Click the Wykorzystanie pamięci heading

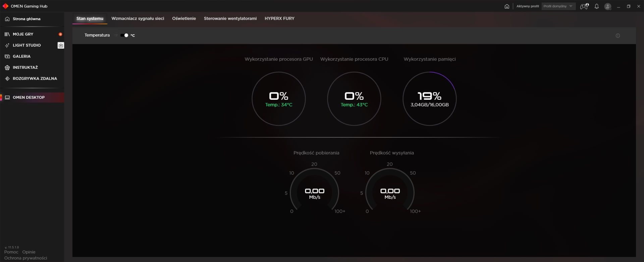[x=430, y=59]
